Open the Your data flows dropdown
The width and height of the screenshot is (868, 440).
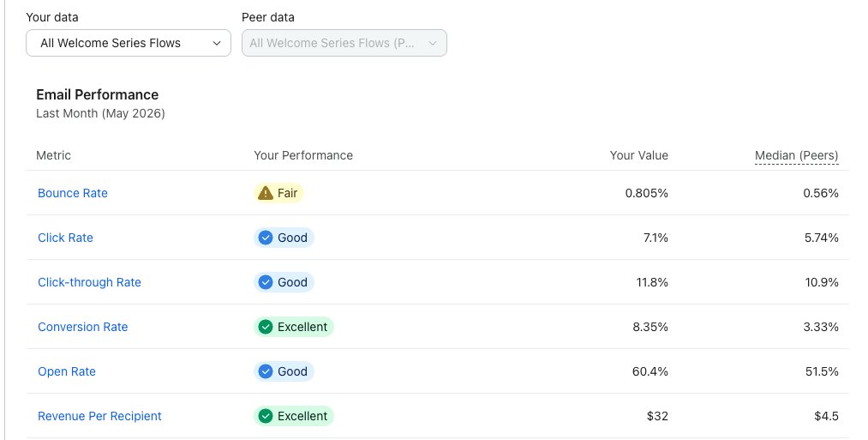129,43
